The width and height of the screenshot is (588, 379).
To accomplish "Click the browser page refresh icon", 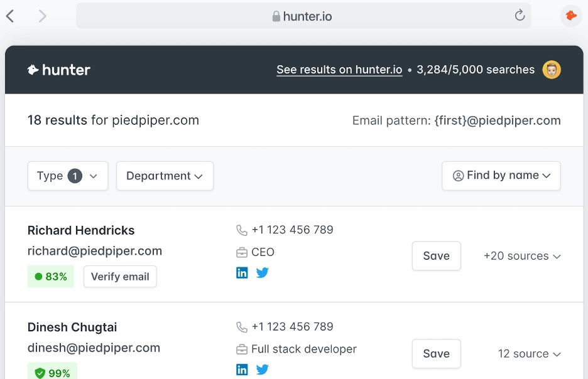I will coord(520,15).
